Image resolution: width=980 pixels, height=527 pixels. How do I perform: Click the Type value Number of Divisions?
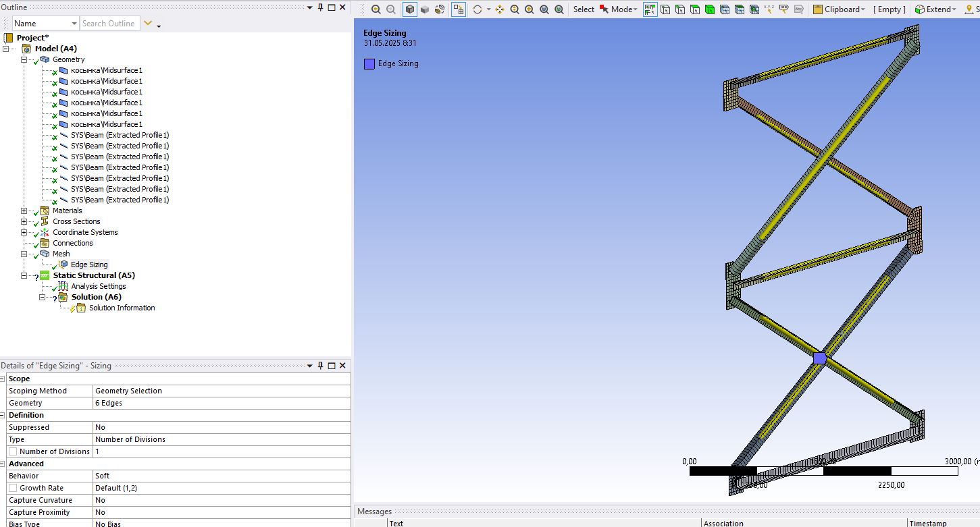[222, 439]
